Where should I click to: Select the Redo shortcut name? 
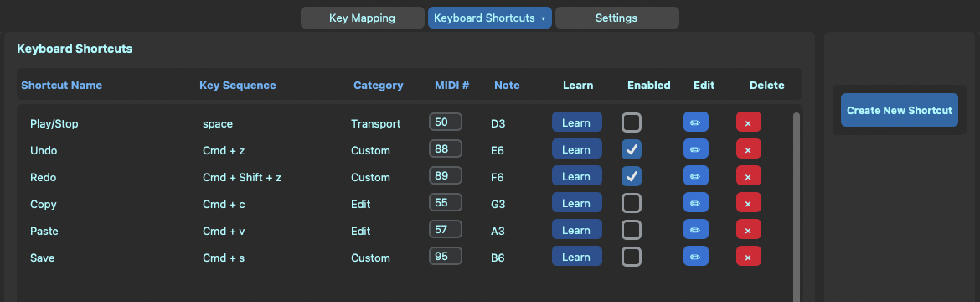[x=43, y=177]
